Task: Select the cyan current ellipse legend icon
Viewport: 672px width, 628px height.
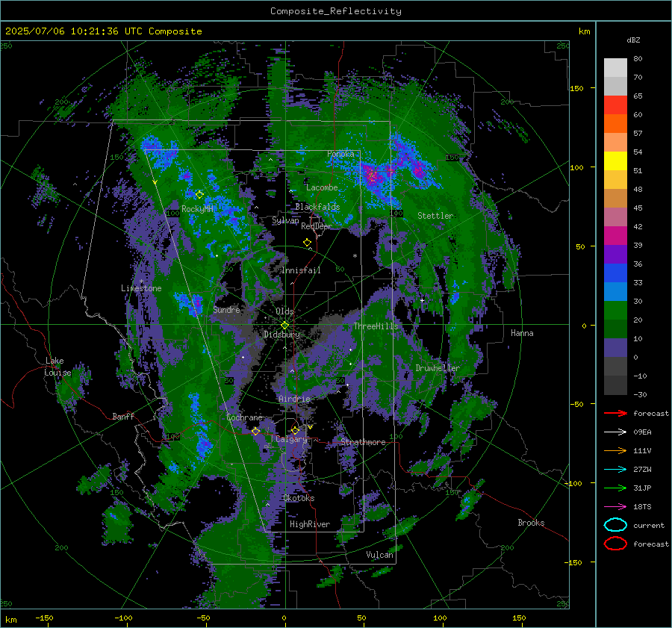Action: [x=615, y=525]
